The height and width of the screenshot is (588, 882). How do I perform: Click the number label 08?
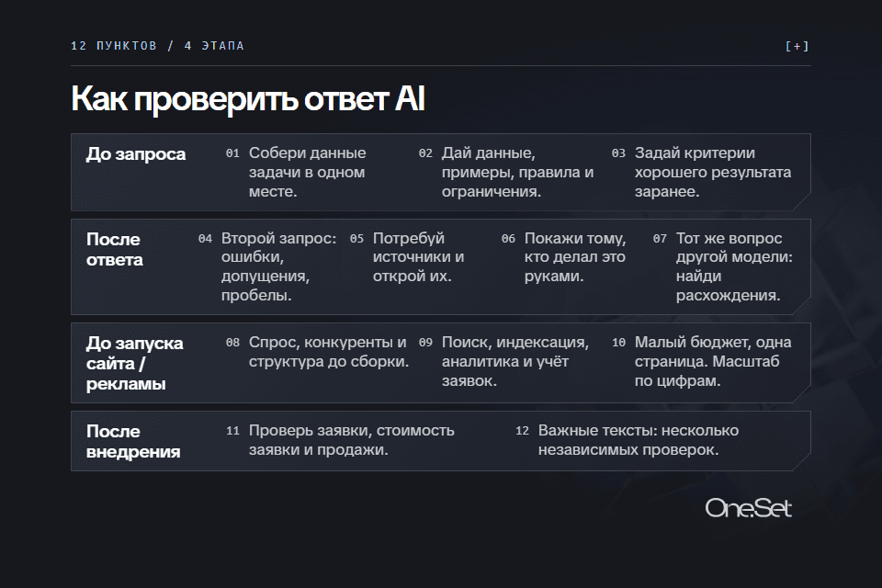tap(232, 342)
